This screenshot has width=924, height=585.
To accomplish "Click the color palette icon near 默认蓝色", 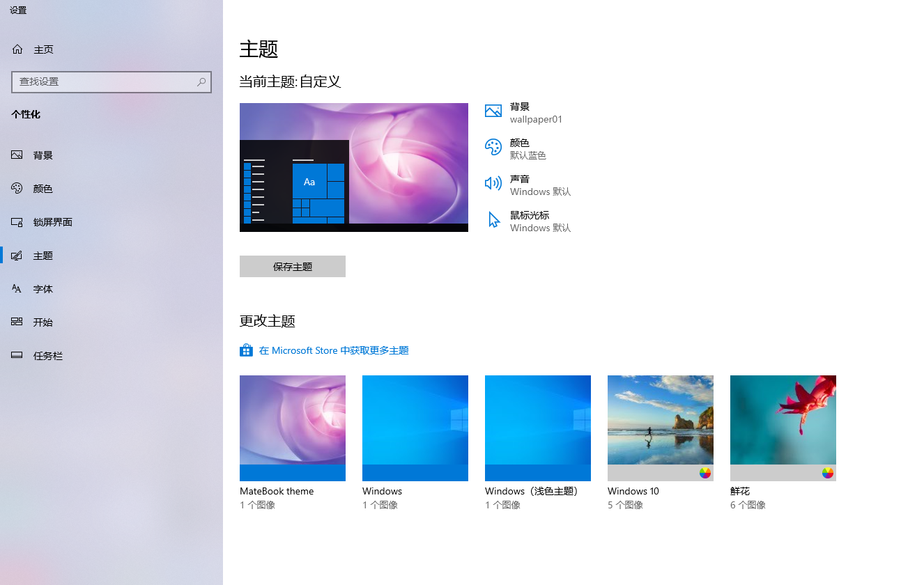I will pyautogui.click(x=493, y=148).
